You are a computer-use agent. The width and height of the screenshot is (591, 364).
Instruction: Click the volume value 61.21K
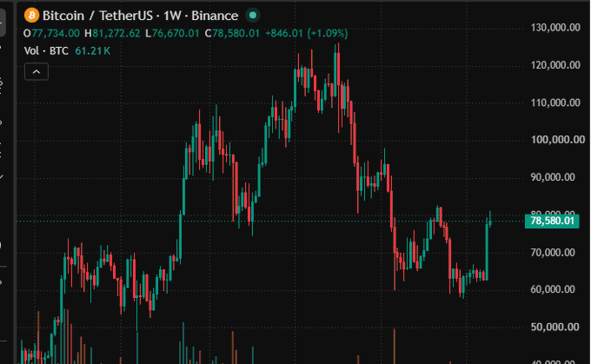93,51
